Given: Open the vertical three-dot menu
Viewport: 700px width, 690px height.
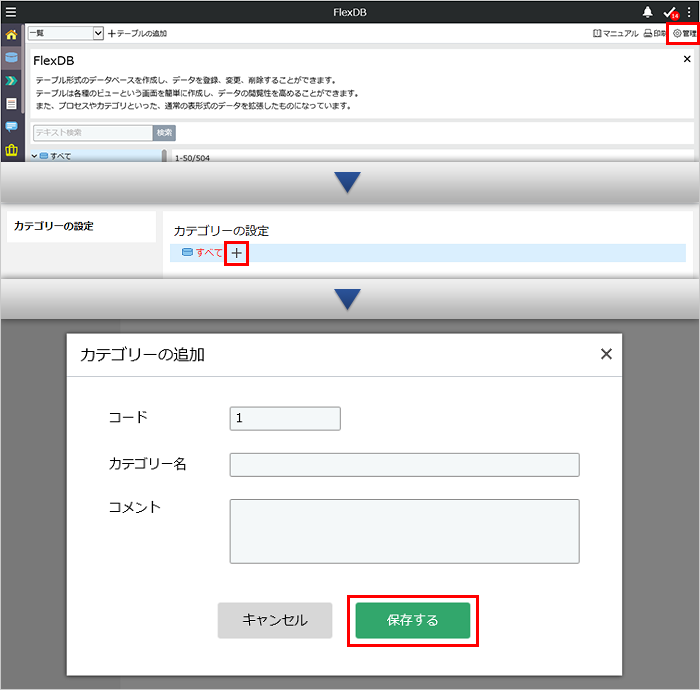Looking at the screenshot, I should point(689,12).
